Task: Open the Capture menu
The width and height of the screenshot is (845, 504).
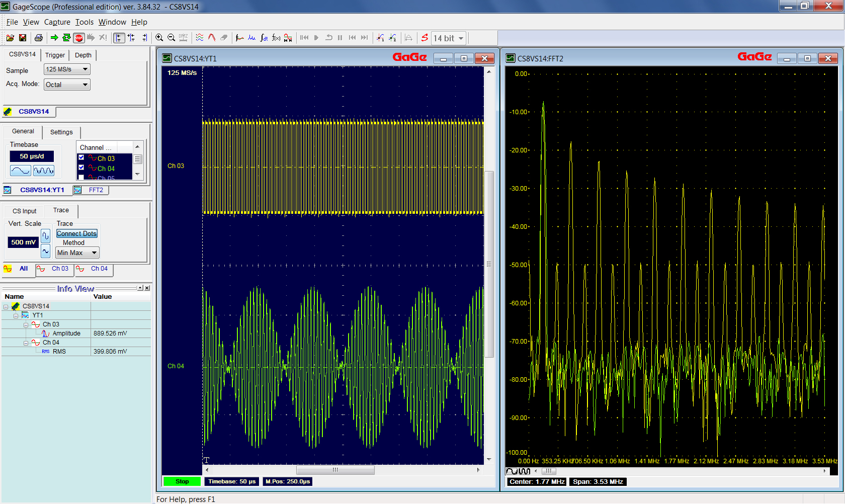Action: pyautogui.click(x=57, y=22)
